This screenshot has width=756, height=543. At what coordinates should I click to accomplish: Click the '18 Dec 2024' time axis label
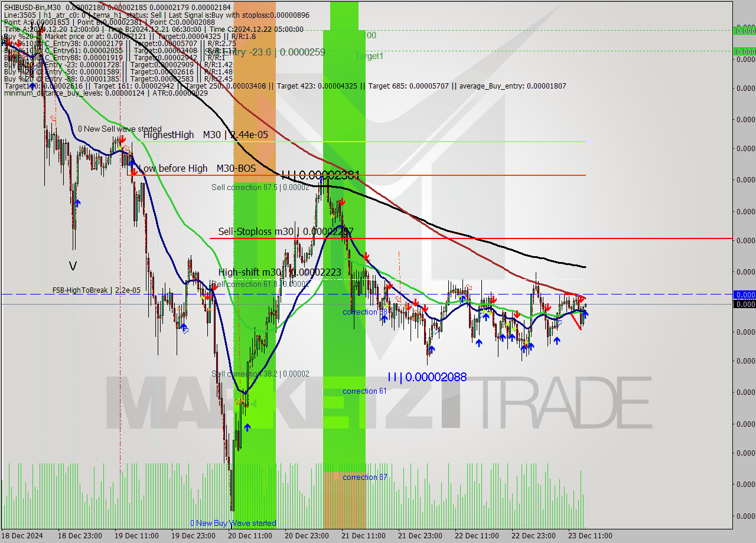[x=22, y=536]
